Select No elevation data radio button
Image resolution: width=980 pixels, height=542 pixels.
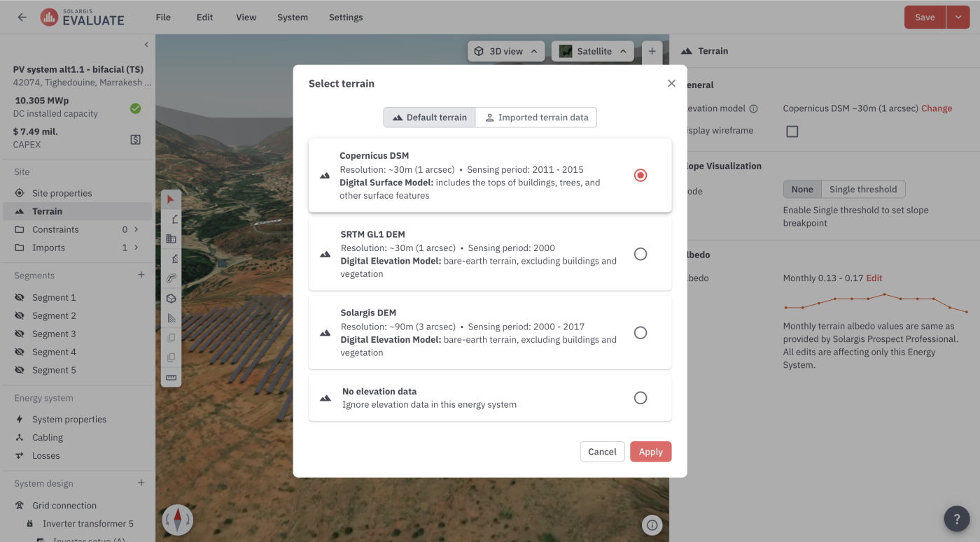point(640,398)
